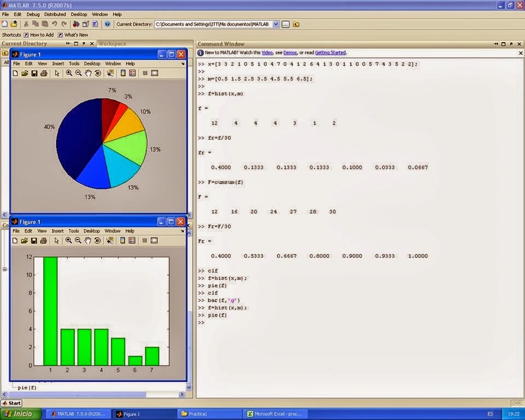Toggle Rotate 3D tool in bar chart figure
Viewport: 525px width, 420px height.
pos(97,241)
